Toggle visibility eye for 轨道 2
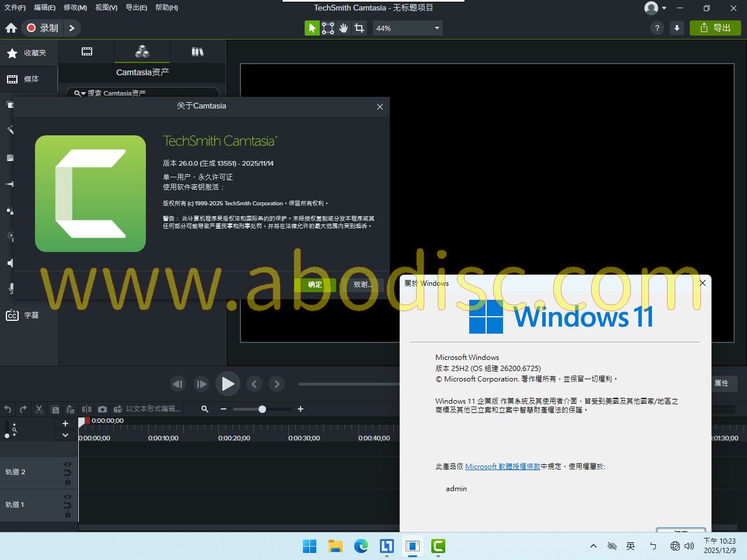The width and height of the screenshot is (747, 560). coord(68,464)
